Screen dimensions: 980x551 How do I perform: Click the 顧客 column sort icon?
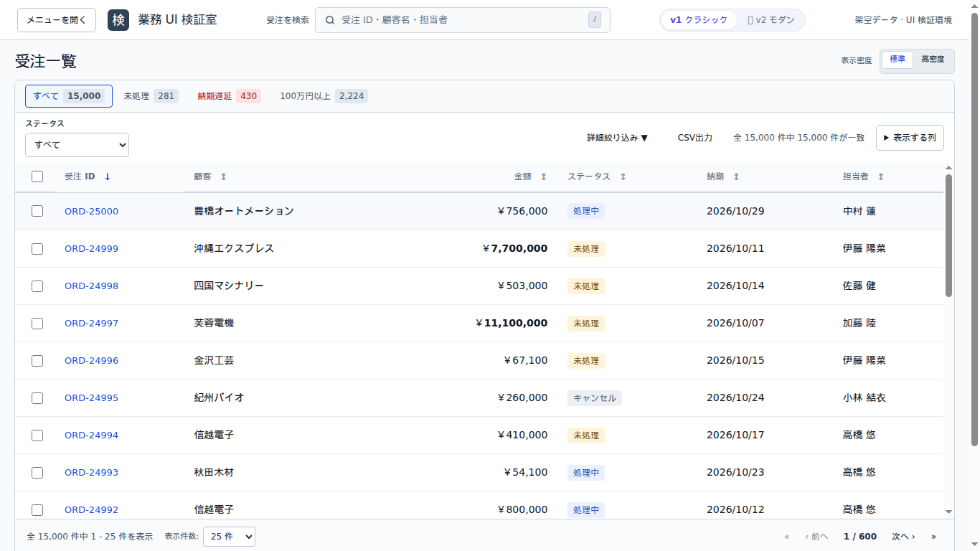coord(223,176)
